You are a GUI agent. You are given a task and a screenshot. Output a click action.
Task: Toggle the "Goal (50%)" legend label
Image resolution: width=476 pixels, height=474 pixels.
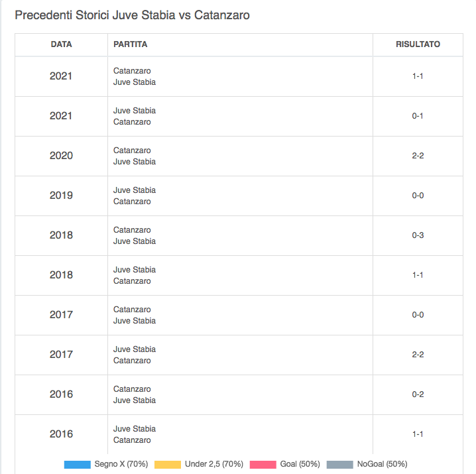pos(300,464)
